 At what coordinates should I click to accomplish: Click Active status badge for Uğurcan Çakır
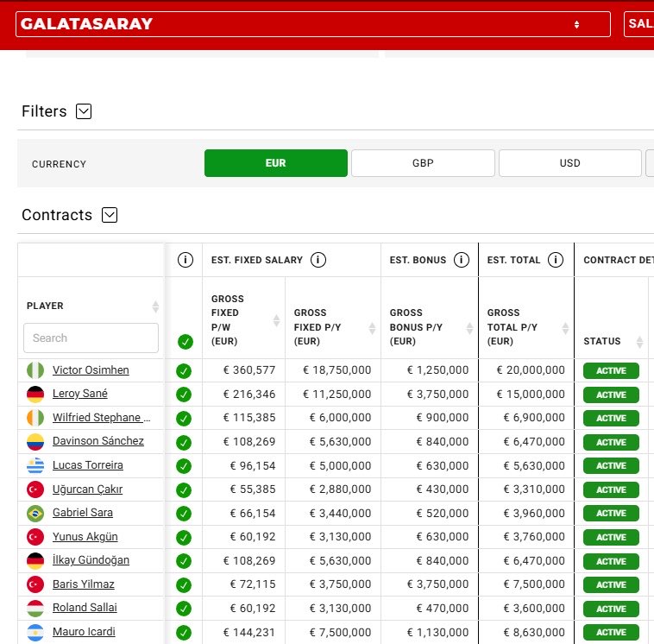[611, 490]
